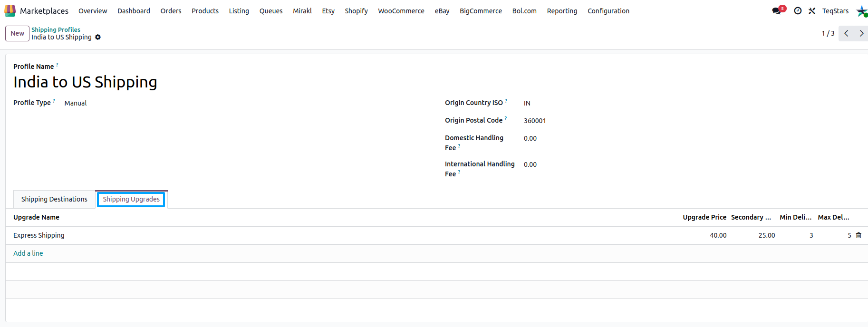Open the Bol.com menu
This screenshot has height=327, width=868.
(x=524, y=10)
